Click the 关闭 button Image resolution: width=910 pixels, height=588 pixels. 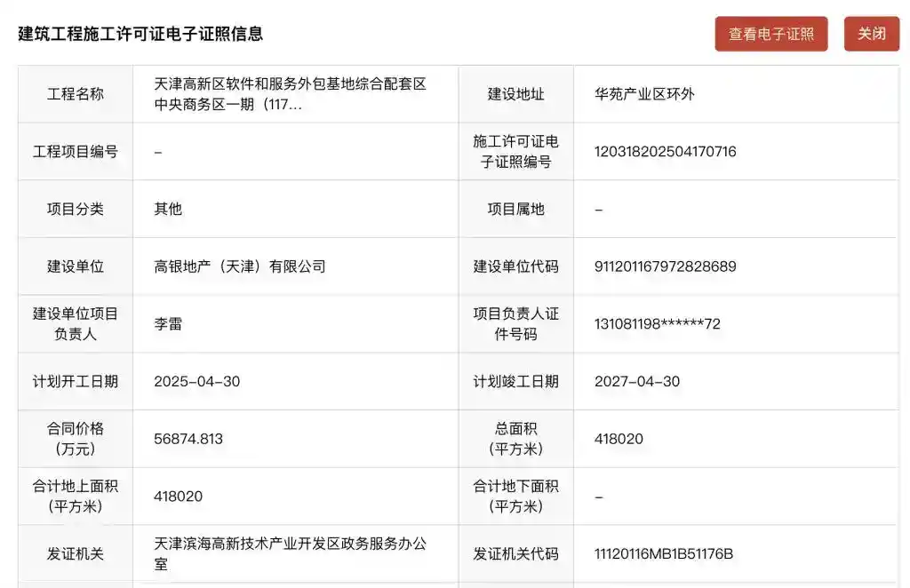[872, 34]
